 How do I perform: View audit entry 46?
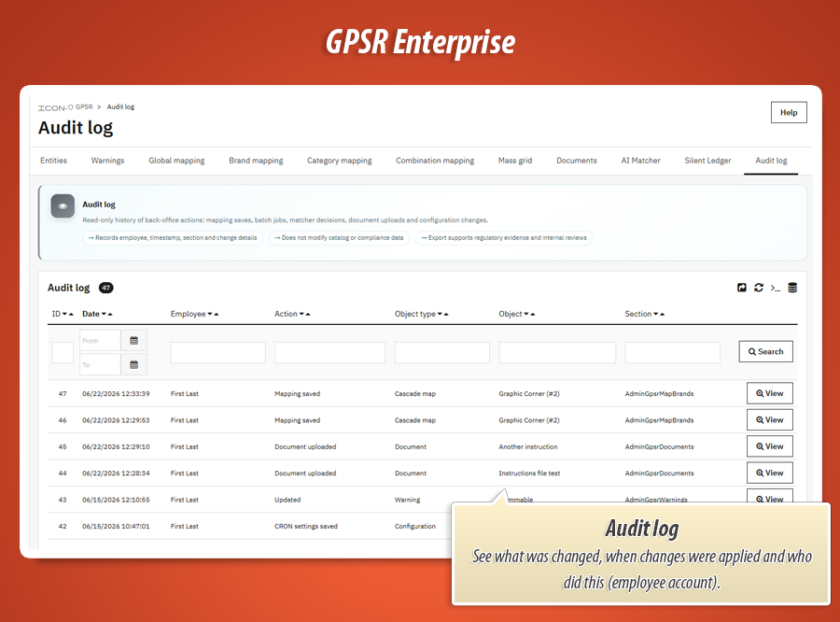(770, 420)
